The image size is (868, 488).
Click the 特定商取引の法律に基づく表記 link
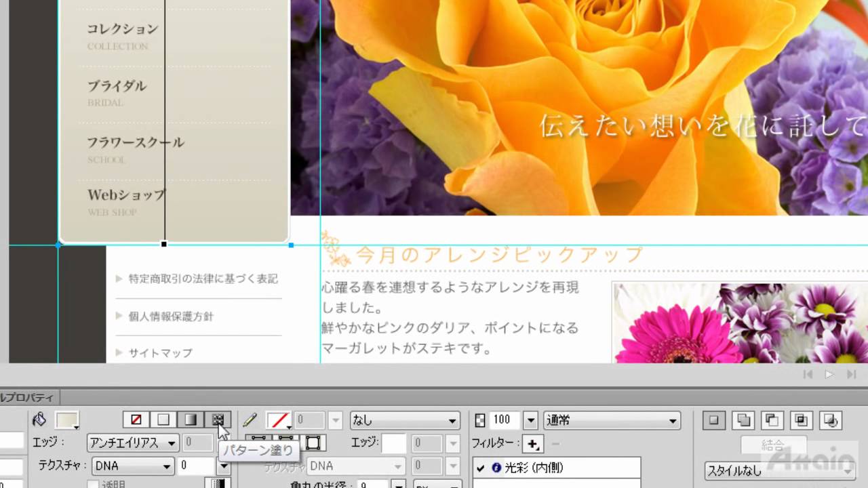pyautogui.click(x=203, y=279)
